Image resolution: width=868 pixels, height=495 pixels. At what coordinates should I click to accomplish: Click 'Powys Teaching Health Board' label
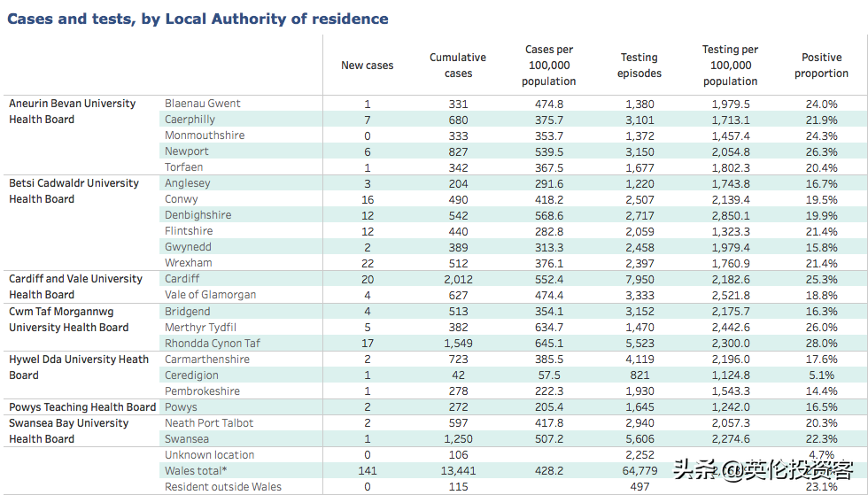82,407
